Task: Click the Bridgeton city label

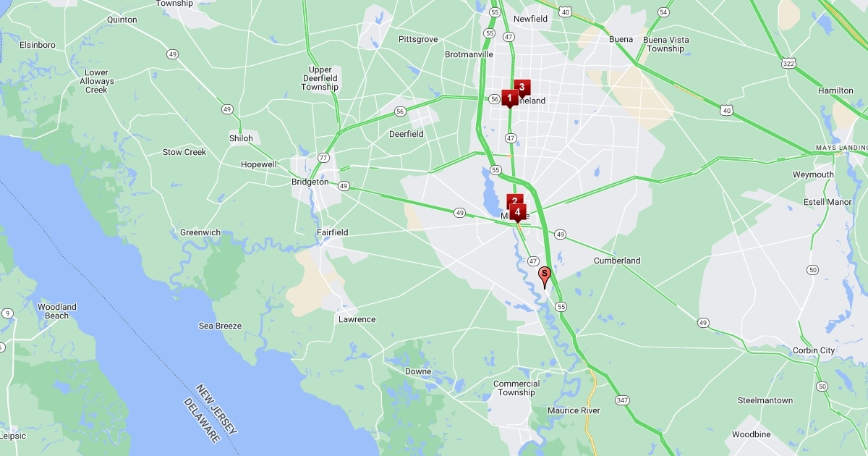Action: pyautogui.click(x=310, y=182)
